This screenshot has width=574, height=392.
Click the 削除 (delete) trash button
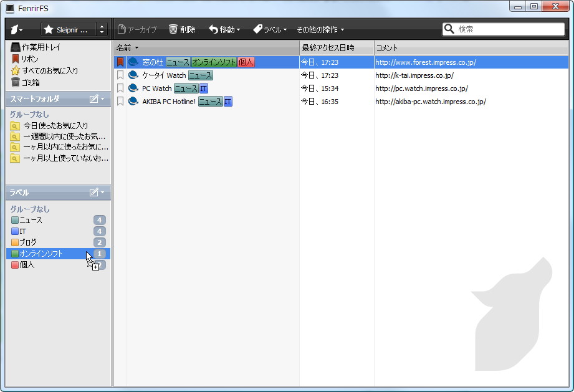182,29
